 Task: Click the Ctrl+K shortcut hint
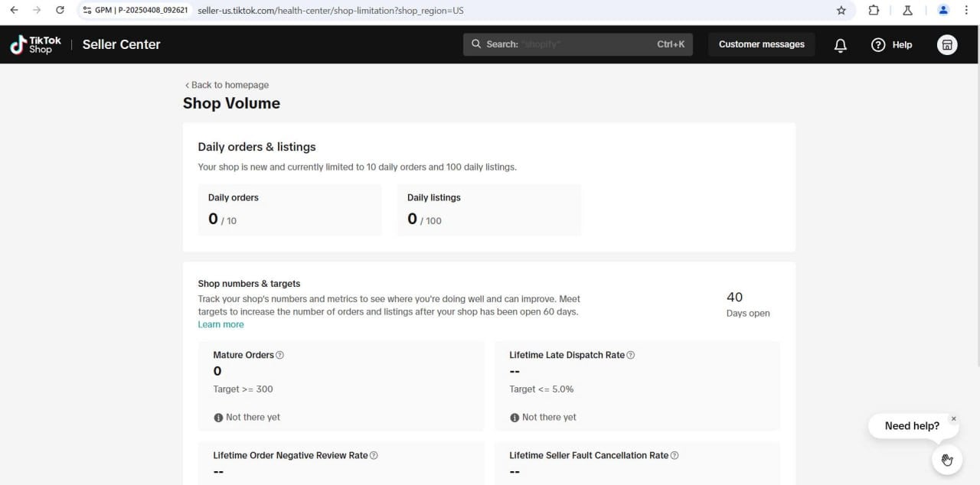coord(671,44)
